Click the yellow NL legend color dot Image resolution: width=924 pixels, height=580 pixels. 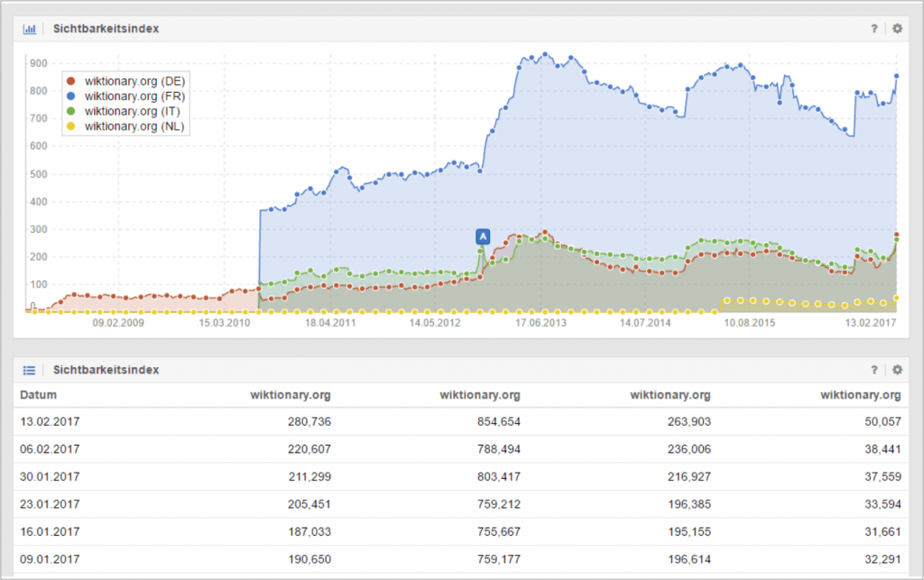pos(70,126)
